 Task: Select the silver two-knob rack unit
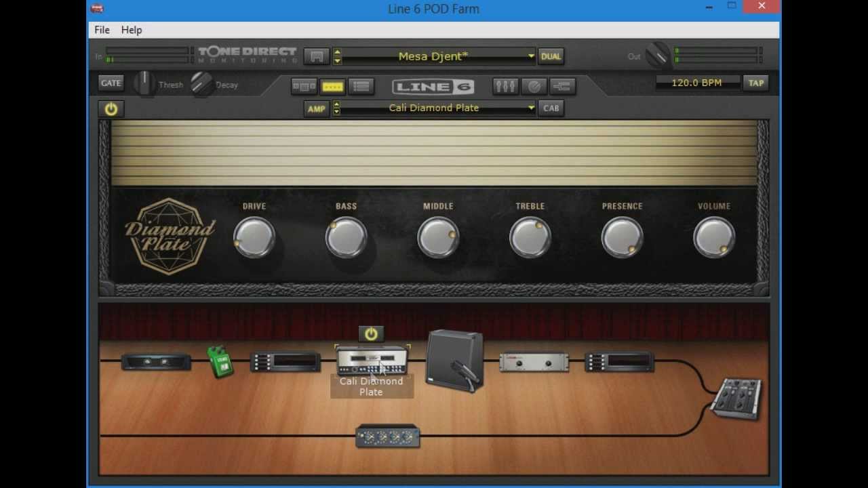534,362
